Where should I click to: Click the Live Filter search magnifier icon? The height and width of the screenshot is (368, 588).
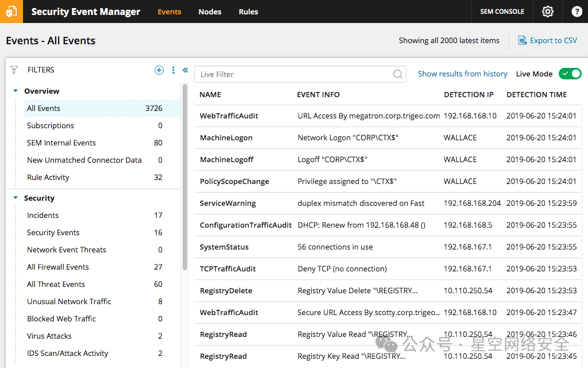tap(398, 74)
